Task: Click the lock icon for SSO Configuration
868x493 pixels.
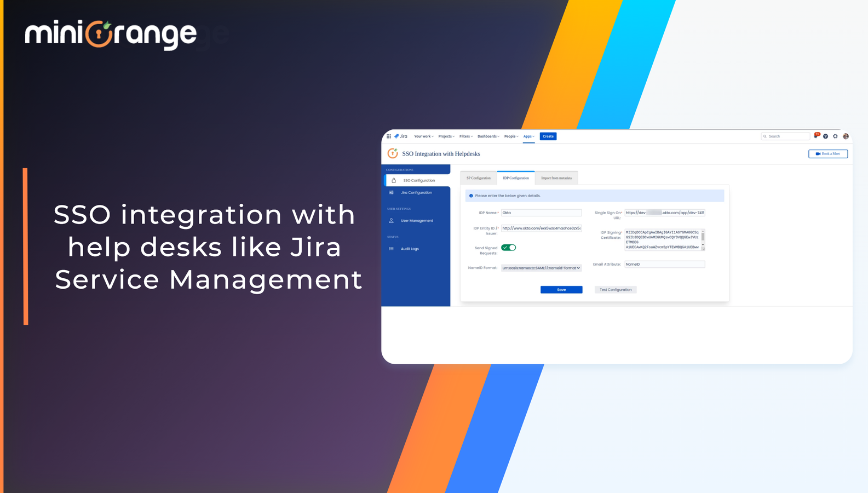Action: tap(394, 180)
